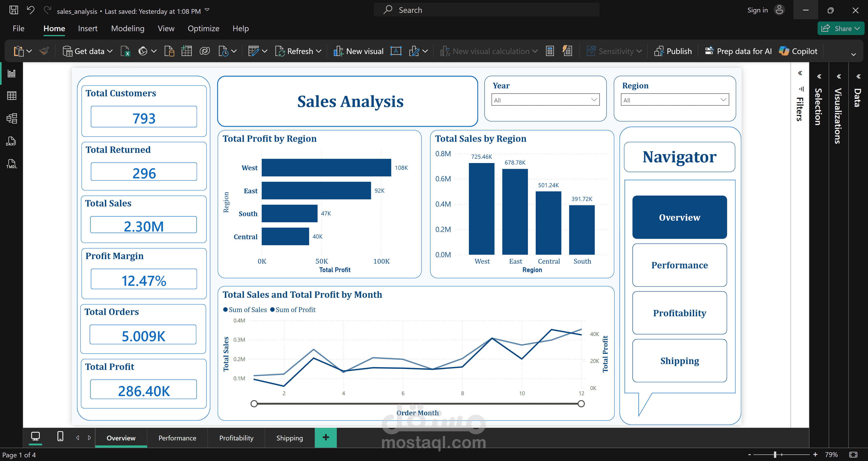Switch to Shipping page tab
The height and width of the screenshot is (461, 868).
[x=290, y=438]
